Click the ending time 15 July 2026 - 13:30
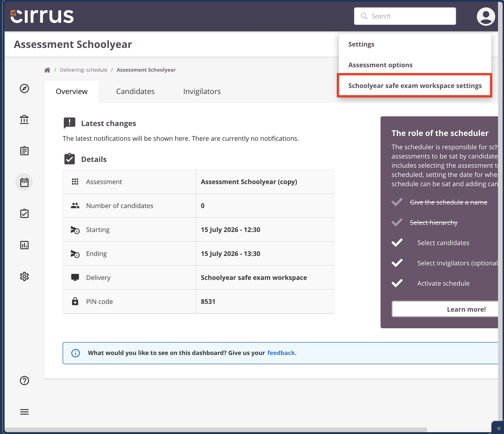Viewport: 504px width, 434px height. point(230,253)
